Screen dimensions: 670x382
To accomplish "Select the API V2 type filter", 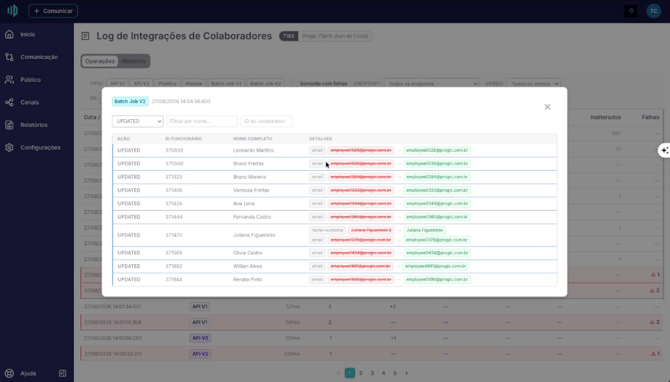I will (x=141, y=83).
